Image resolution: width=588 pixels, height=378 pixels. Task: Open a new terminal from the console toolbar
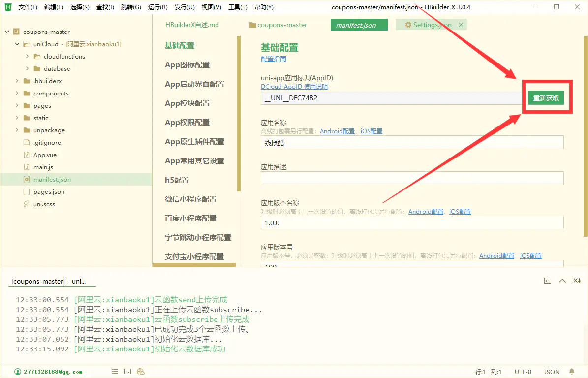point(548,281)
